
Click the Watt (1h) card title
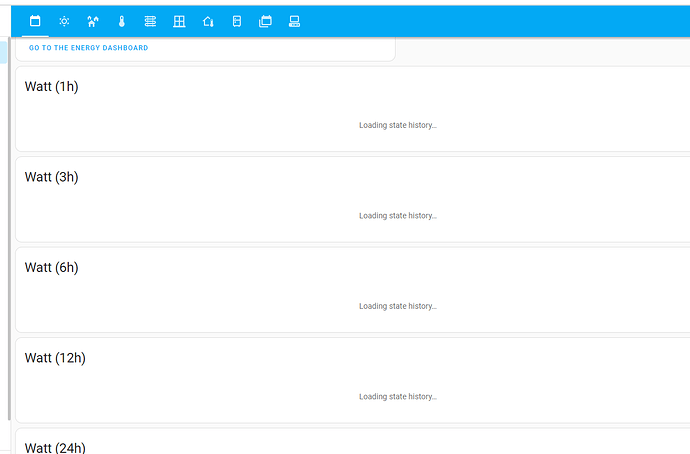click(51, 86)
